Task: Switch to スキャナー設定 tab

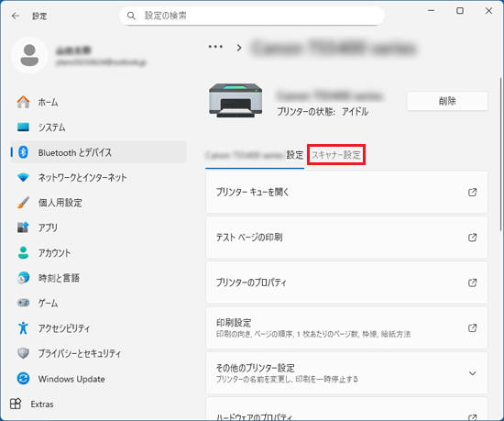Action: click(336, 155)
